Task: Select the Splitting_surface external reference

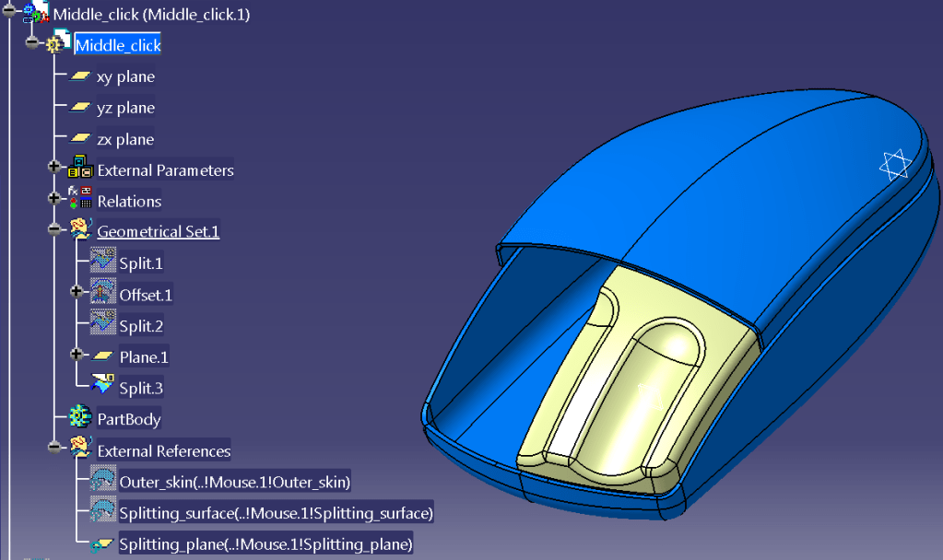Action: 276,513
